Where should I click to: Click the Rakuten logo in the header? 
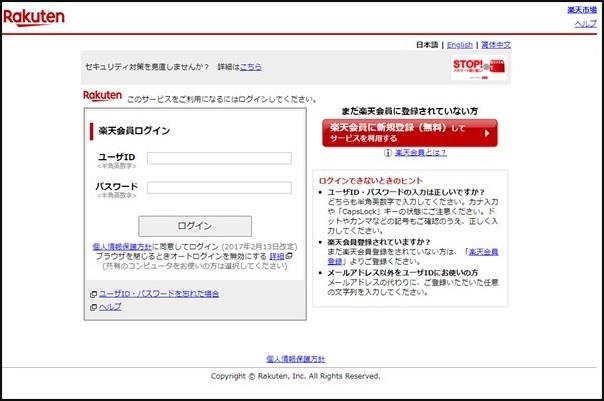[34, 18]
